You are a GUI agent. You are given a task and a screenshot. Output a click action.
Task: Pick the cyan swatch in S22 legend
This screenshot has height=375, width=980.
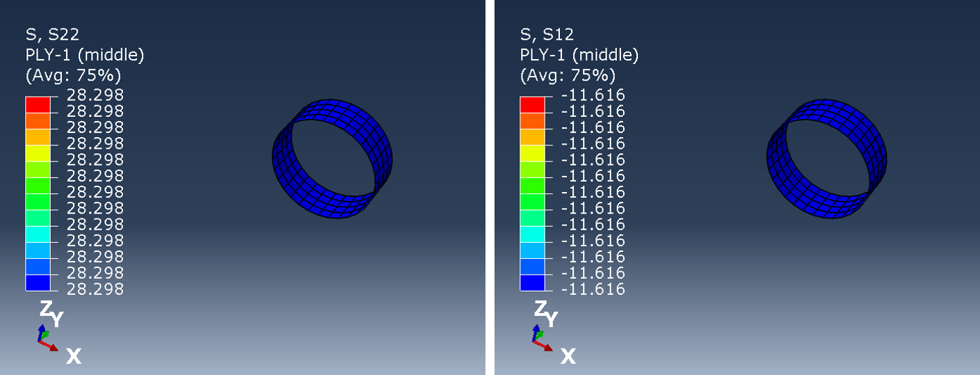point(38,234)
